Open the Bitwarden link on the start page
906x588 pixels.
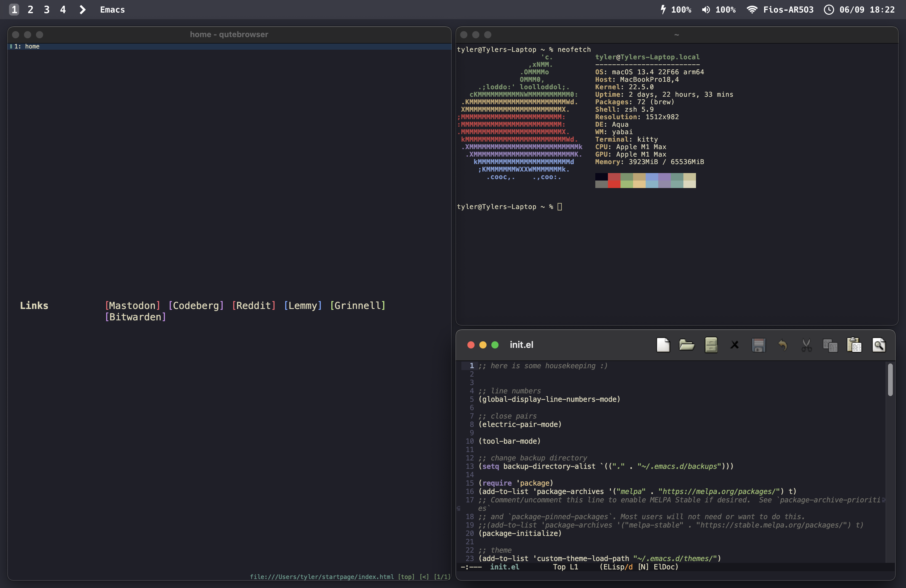135,317
